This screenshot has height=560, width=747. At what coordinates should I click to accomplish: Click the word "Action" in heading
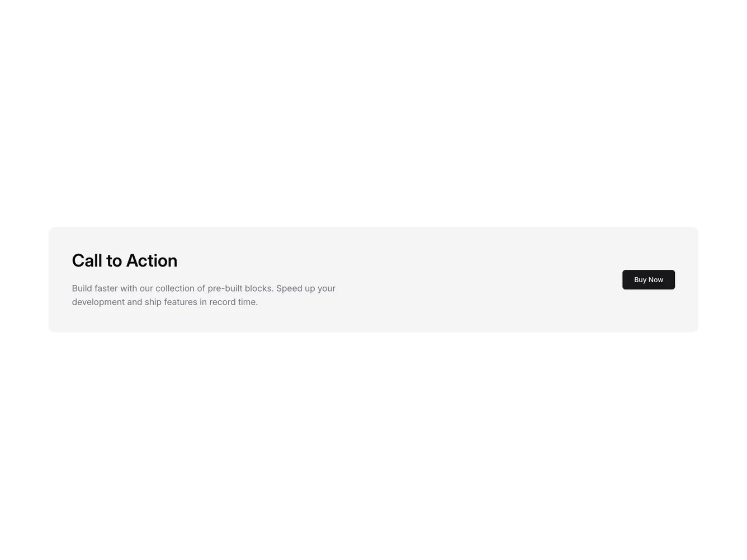pyautogui.click(x=152, y=260)
